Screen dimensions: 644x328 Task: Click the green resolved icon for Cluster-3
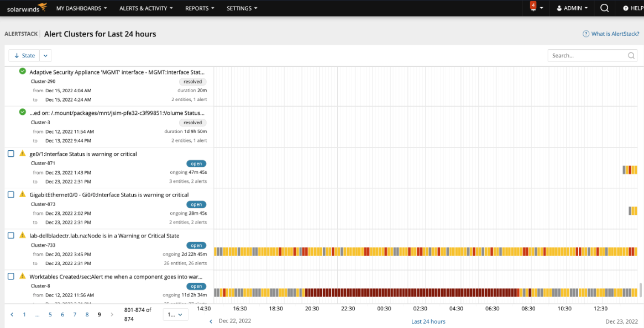tap(23, 112)
